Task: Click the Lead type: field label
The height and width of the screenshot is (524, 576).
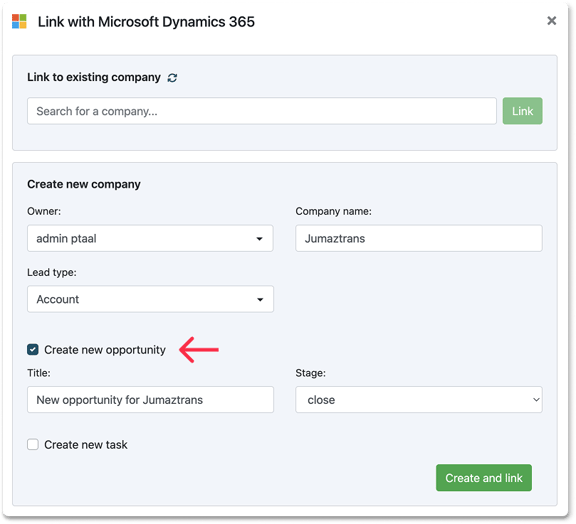Action: pos(52,272)
